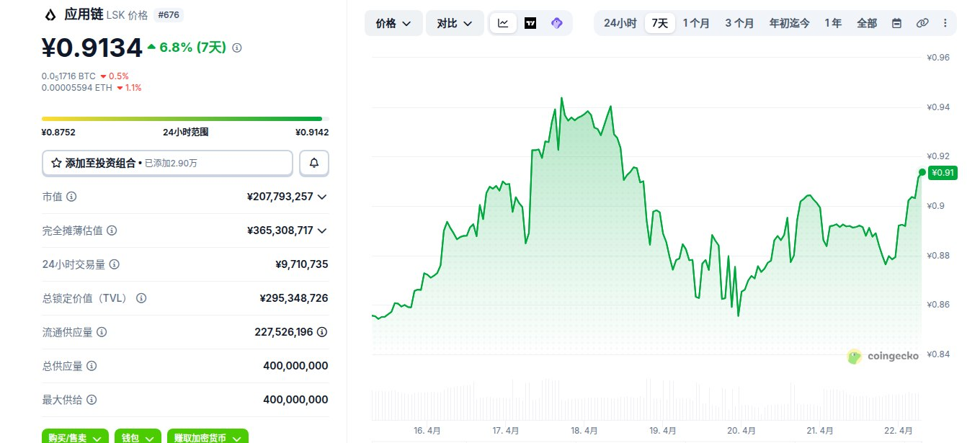Open the info icon beside 6.8% (7天)

237,48
